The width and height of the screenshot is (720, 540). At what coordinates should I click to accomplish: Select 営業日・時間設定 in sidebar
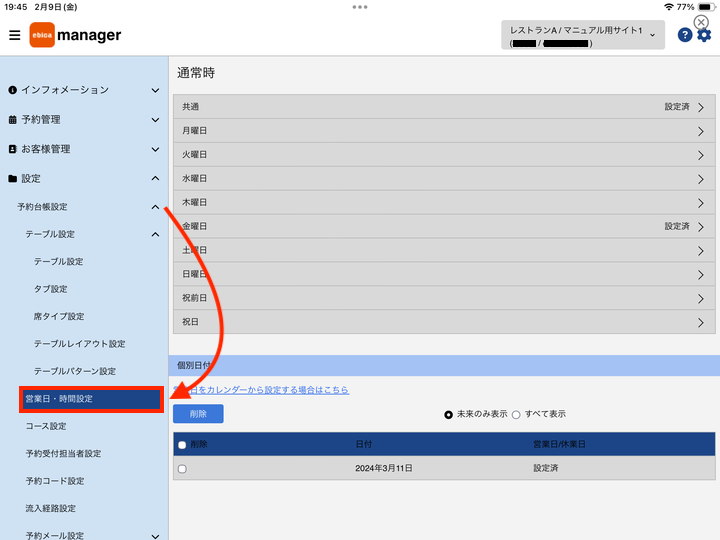coord(91,399)
